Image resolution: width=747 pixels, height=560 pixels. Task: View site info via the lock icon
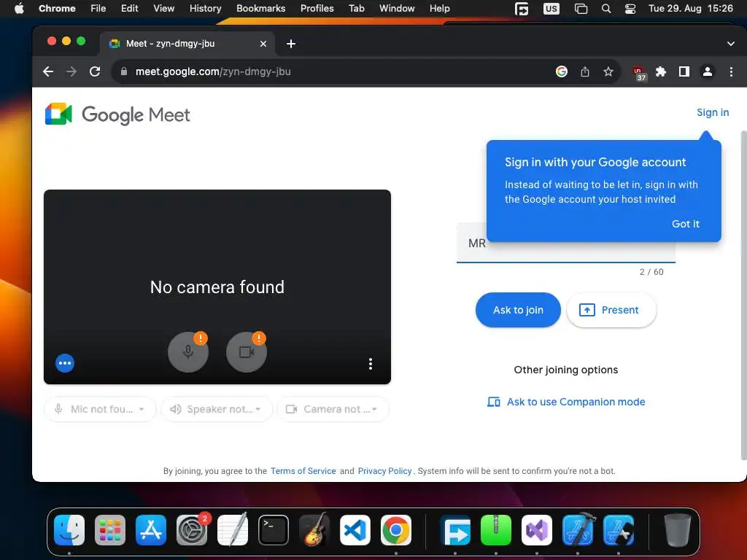click(124, 71)
